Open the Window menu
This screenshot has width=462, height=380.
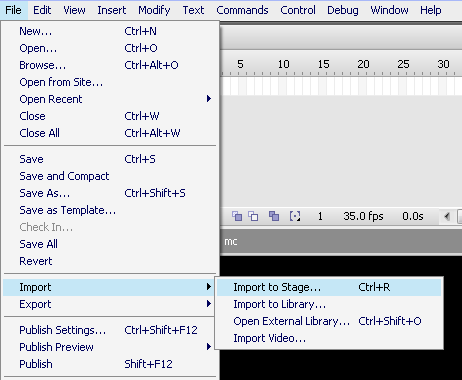pyautogui.click(x=389, y=10)
